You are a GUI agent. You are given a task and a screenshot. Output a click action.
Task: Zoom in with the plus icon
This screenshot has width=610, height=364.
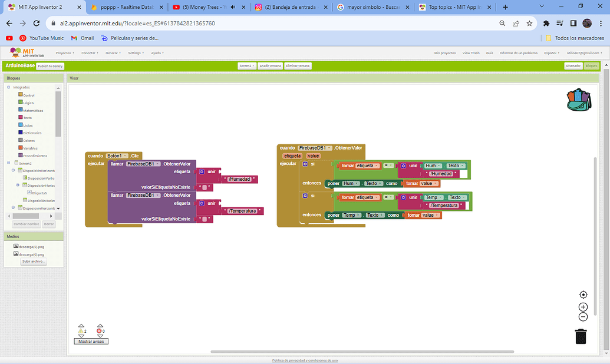[x=583, y=306]
